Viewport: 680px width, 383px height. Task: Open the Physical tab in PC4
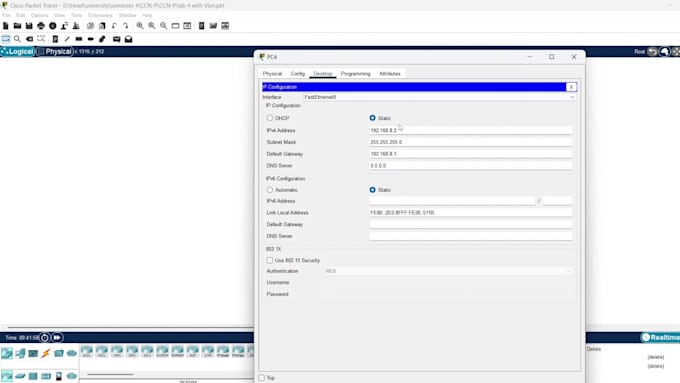click(x=272, y=74)
